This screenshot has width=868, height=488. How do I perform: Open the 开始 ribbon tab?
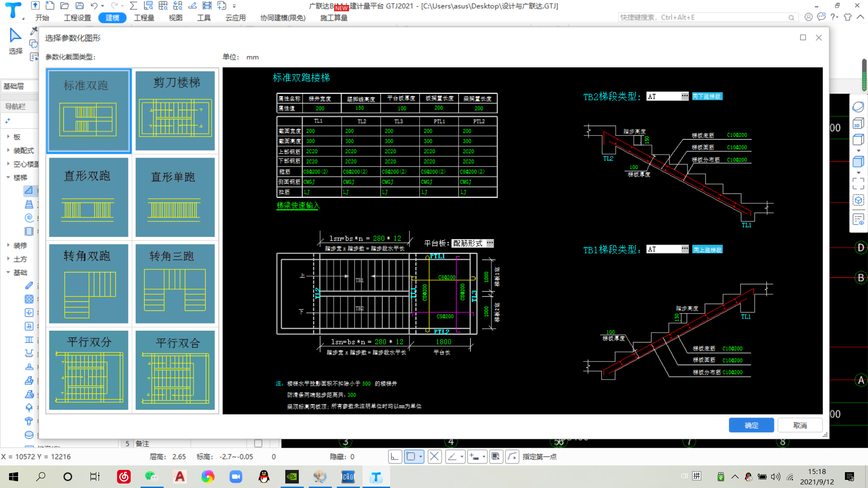(x=42, y=18)
